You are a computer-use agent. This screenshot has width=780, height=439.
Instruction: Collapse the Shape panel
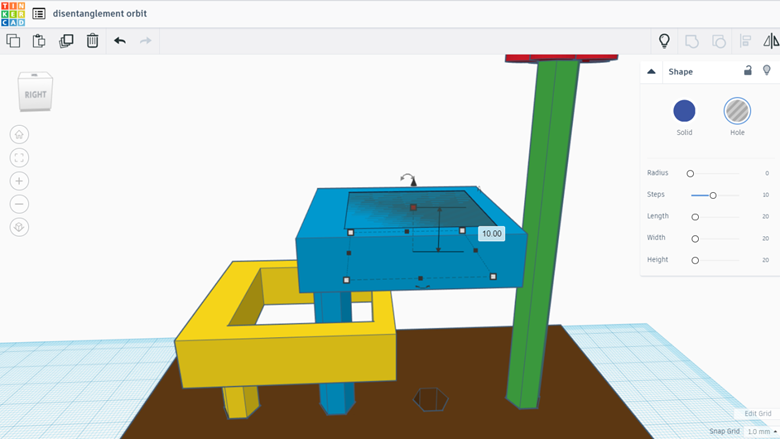point(651,72)
